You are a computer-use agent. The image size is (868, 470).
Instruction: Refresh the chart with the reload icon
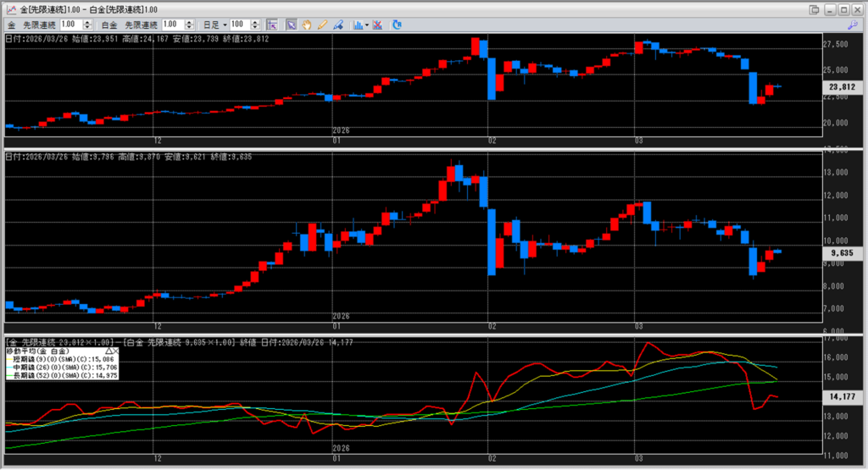coord(397,25)
